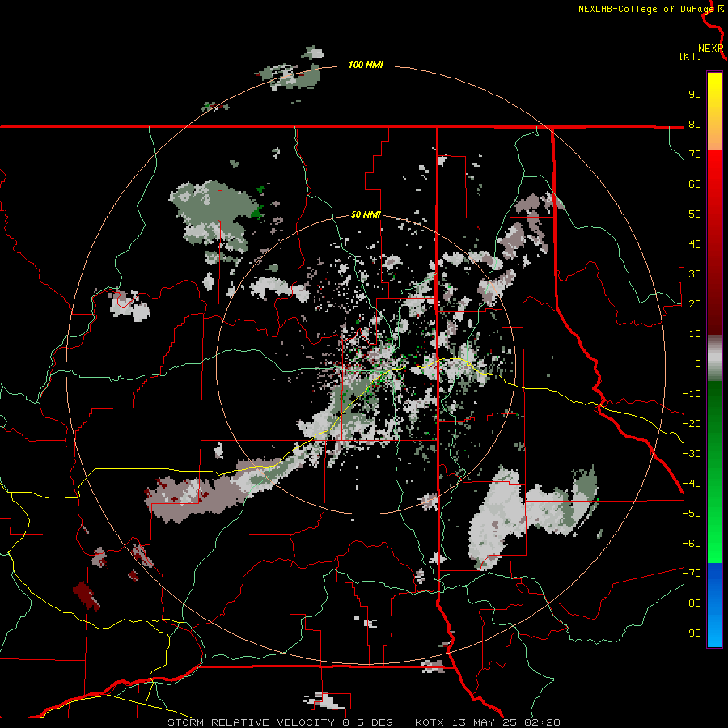Screen dimensions: 728x728
Task: Click the KOTX radar station identifier
Action: pos(430,722)
